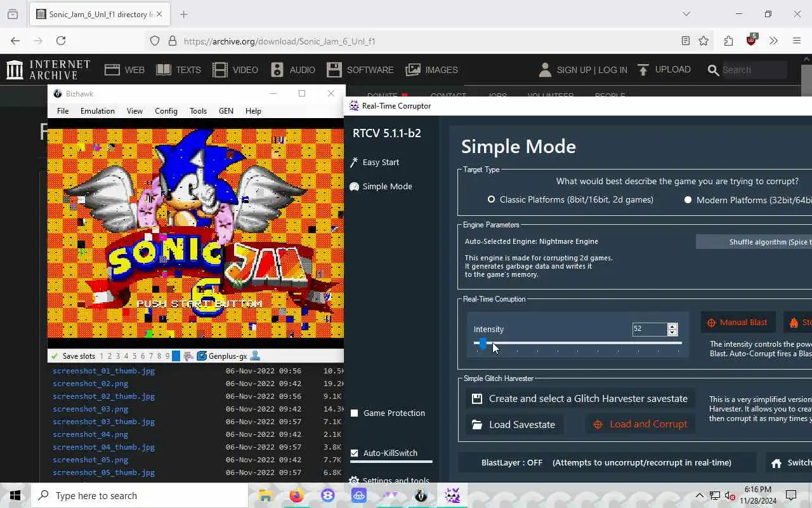Click the Intensity value field showing 52
Screen dimensions: 812x508
click(650, 329)
